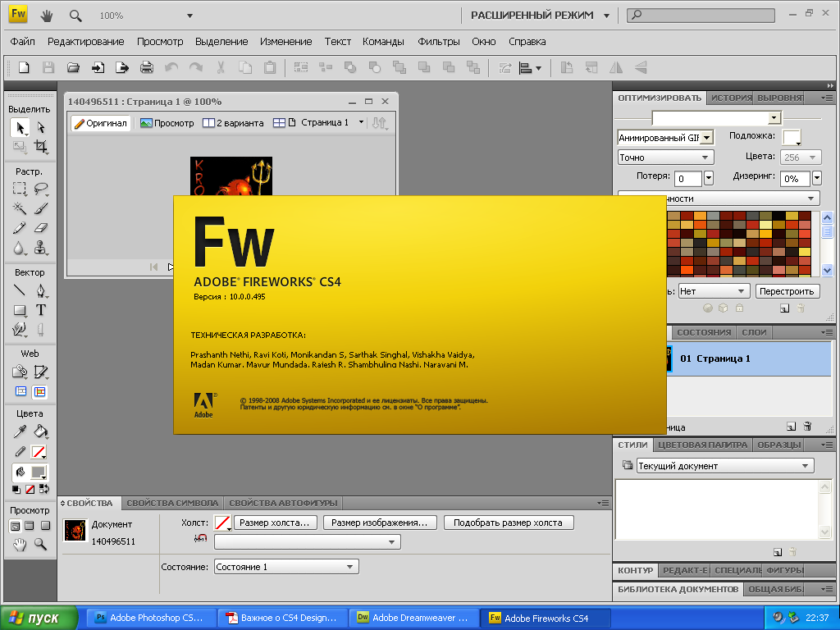
Task: Open the Потеря value dropdown arrow
Action: point(708,178)
